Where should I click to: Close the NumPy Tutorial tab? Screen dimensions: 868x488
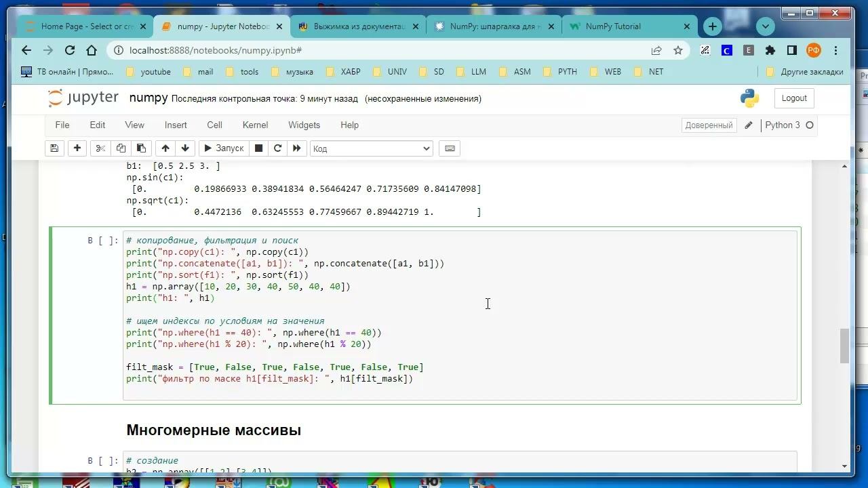tap(686, 26)
